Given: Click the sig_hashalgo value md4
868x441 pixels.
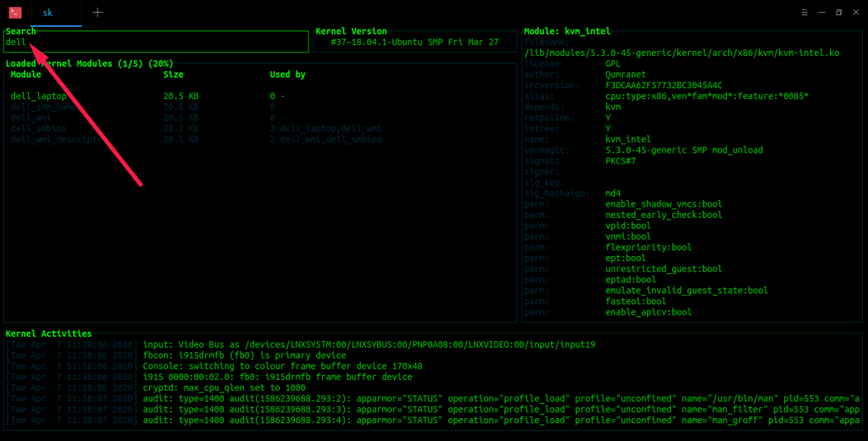Looking at the screenshot, I should tap(613, 193).
